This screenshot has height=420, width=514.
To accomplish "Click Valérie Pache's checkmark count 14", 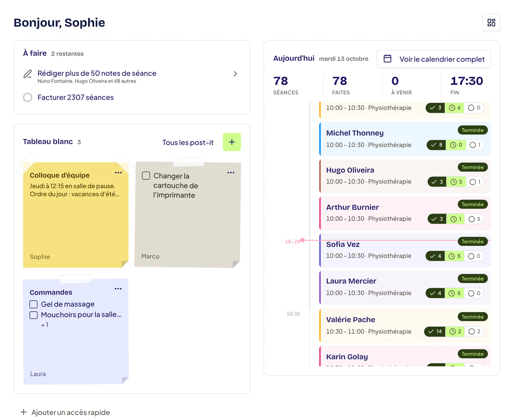I will [x=435, y=331].
